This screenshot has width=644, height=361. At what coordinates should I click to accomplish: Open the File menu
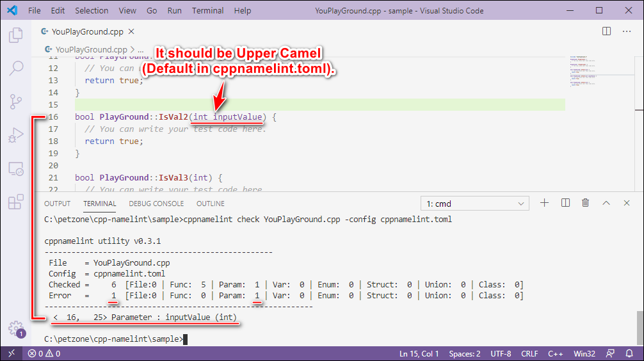click(35, 11)
